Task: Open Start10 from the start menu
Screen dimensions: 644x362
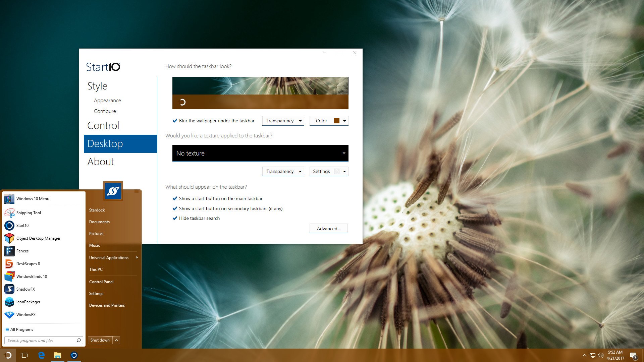Action: 22,225
